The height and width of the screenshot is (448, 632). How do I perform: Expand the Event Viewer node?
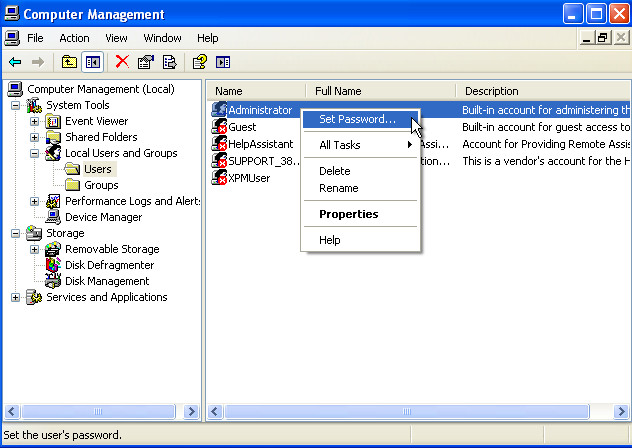(x=34, y=121)
